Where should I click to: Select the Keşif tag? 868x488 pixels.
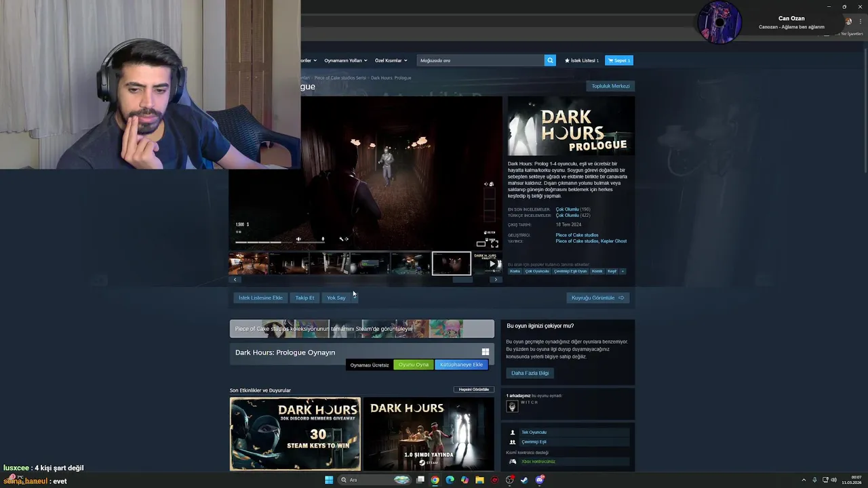point(612,271)
